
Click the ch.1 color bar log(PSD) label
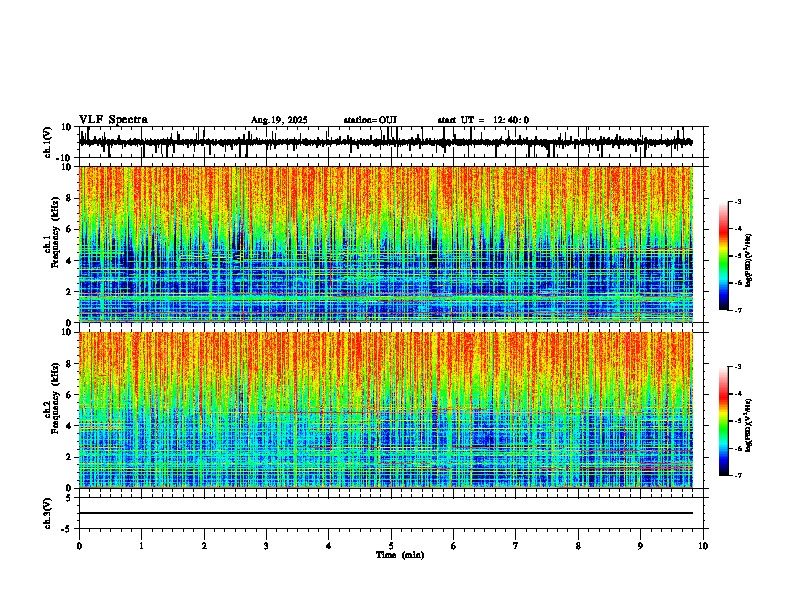(x=748, y=260)
